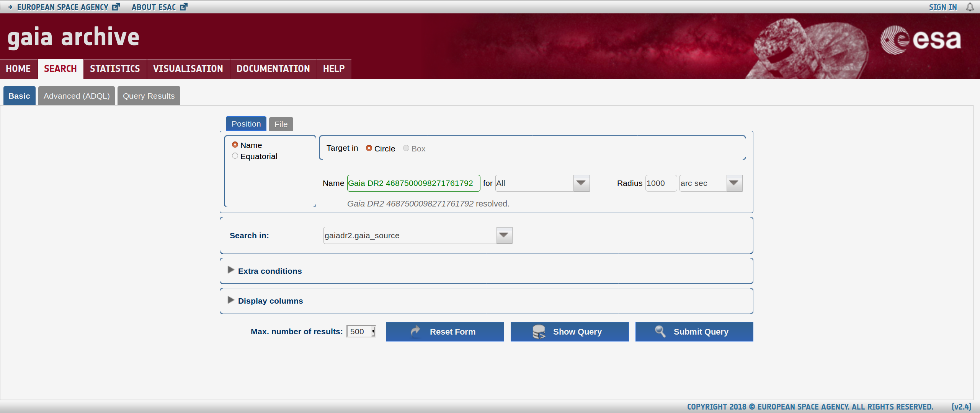Open the Max. number of results selector
This screenshot has width=980, height=413.
click(x=361, y=332)
